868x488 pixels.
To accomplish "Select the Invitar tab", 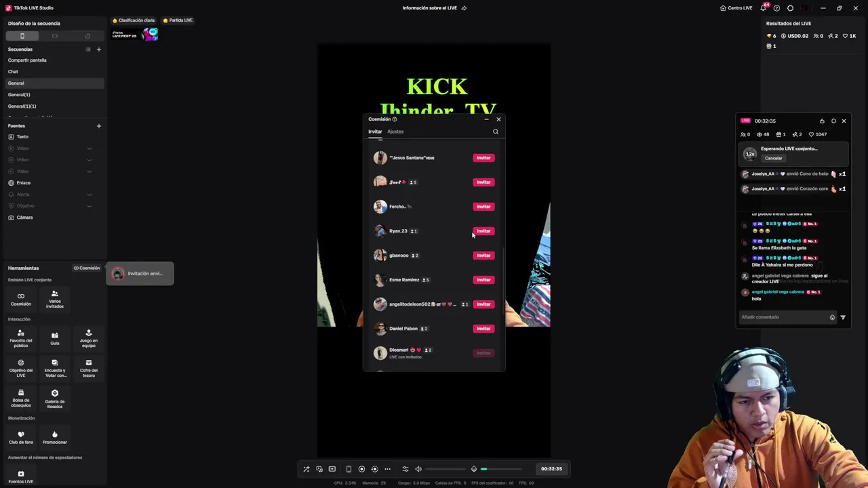I will click(x=375, y=131).
